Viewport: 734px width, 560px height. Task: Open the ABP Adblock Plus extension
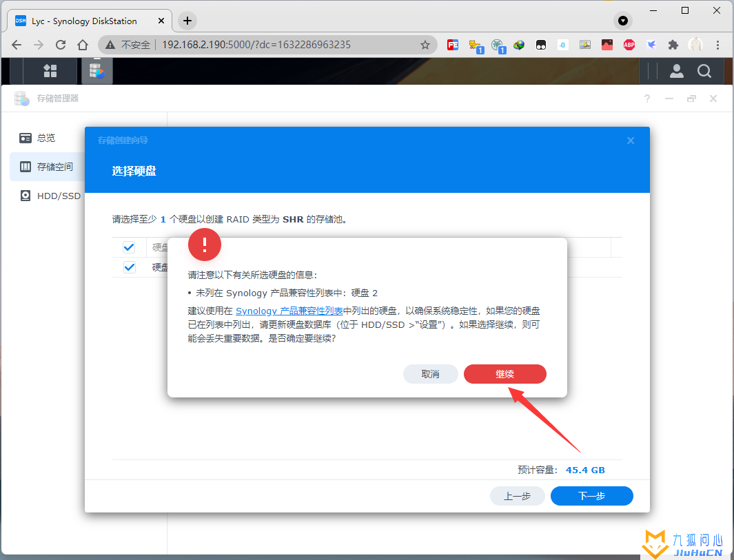[x=629, y=45]
